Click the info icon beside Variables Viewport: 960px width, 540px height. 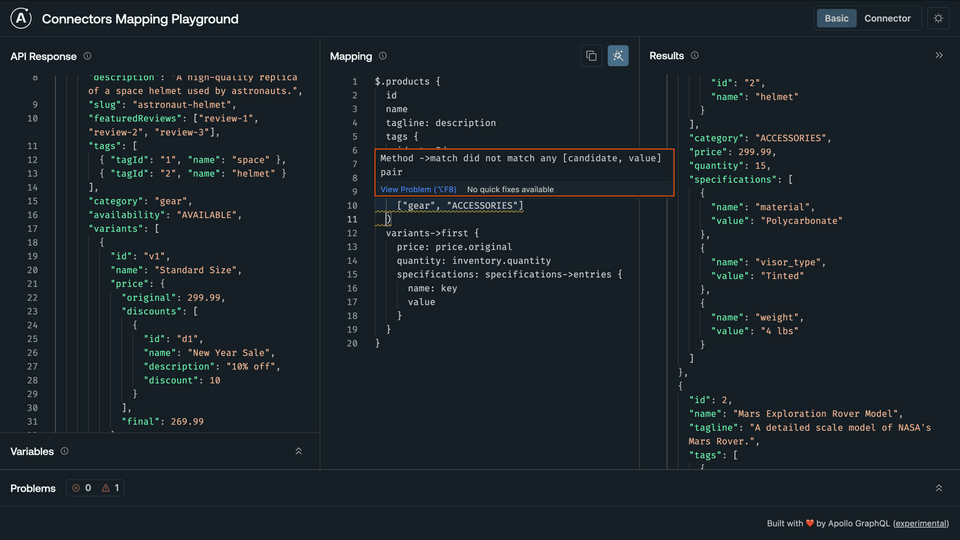[x=65, y=452]
